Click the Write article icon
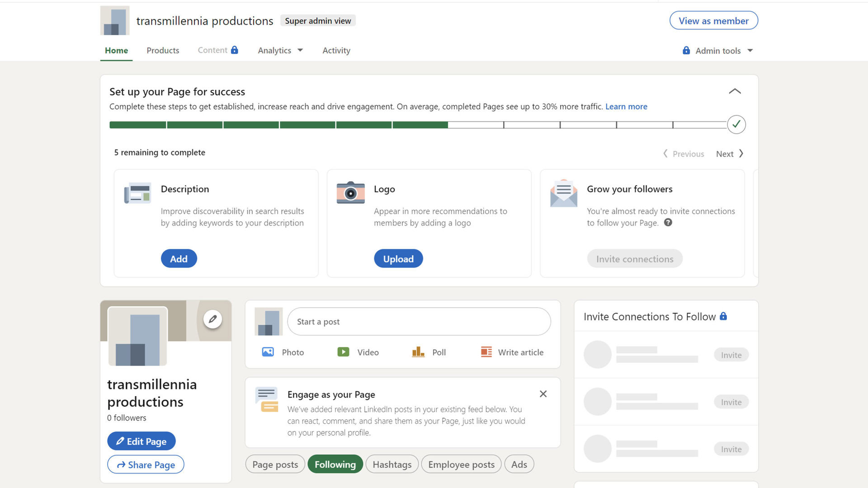Viewport: 868px width, 488px height. pyautogui.click(x=486, y=352)
